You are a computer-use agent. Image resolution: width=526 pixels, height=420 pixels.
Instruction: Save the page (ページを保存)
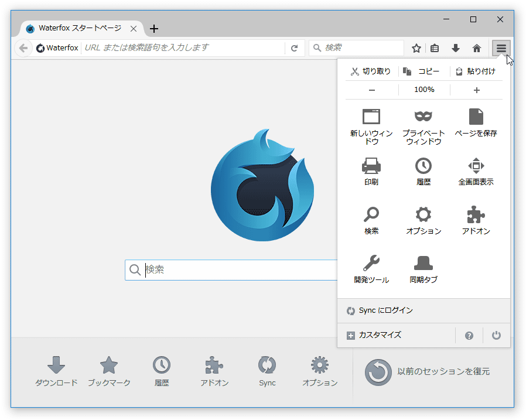(x=476, y=123)
